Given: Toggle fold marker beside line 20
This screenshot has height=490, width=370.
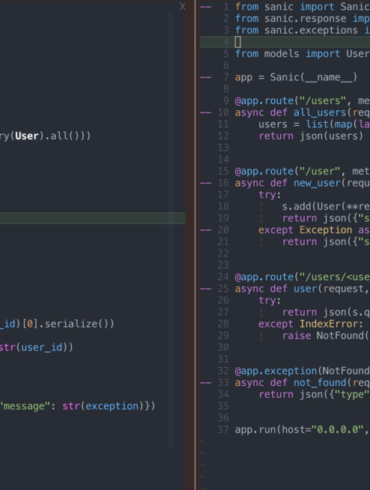Looking at the screenshot, I should click(206, 230).
